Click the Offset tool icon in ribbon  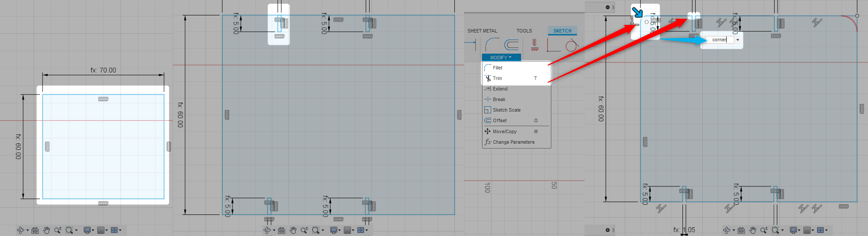[x=511, y=44]
